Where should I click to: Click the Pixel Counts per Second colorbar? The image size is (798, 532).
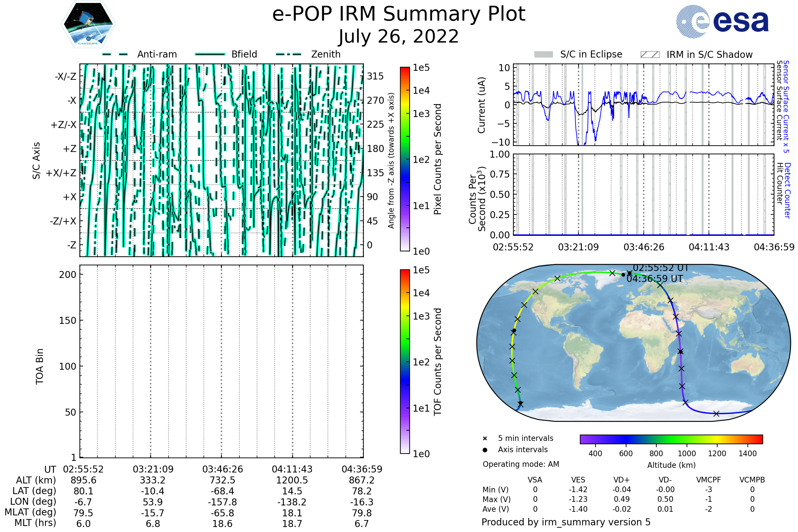coord(405,159)
